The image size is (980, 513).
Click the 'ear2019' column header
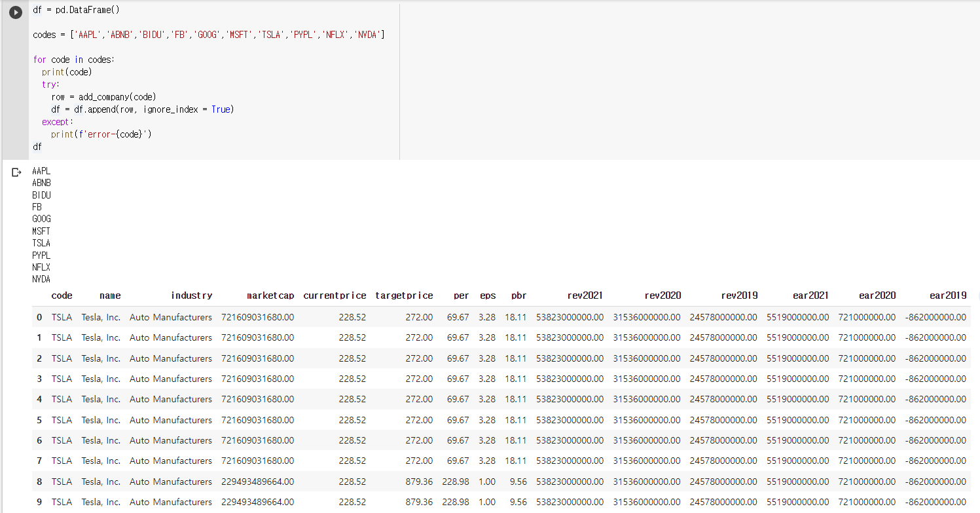click(x=948, y=295)
